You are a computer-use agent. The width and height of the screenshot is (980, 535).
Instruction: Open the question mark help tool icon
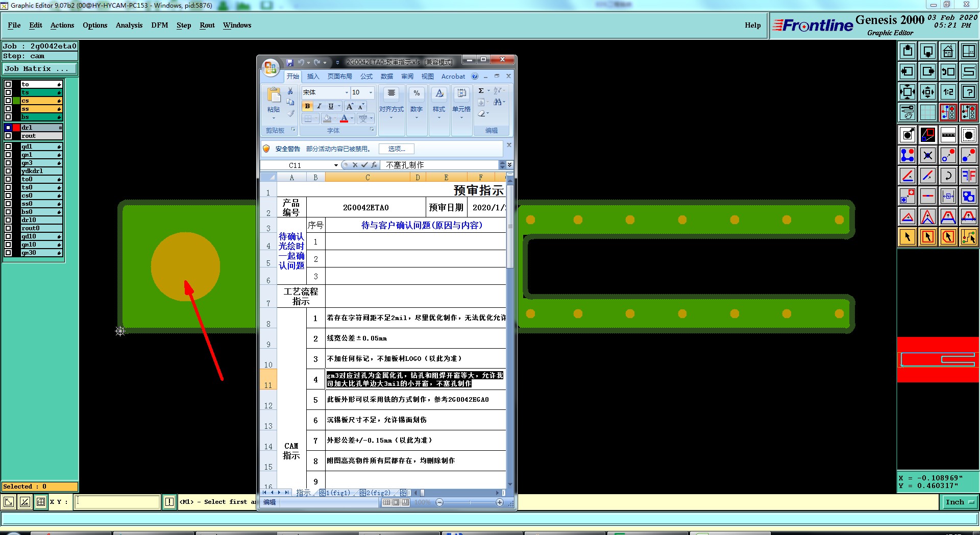[x=968, y=92]
